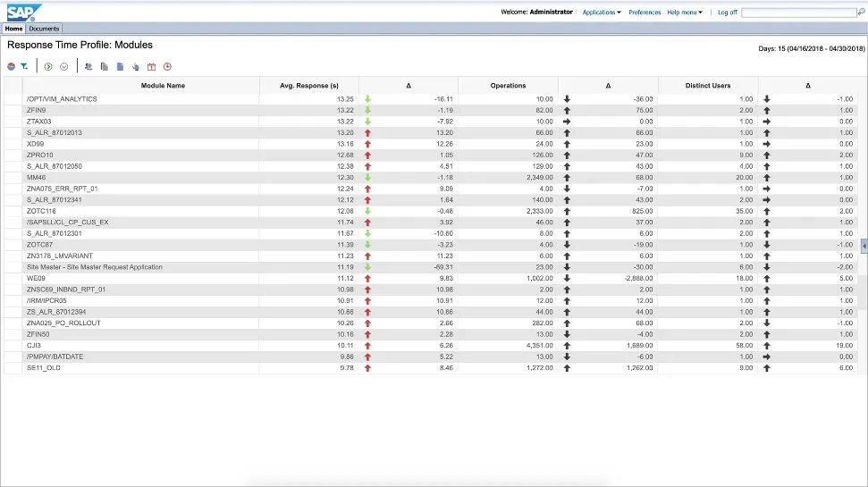
Task: Click the 58.00 distinct users value
Action: [745, 345]
